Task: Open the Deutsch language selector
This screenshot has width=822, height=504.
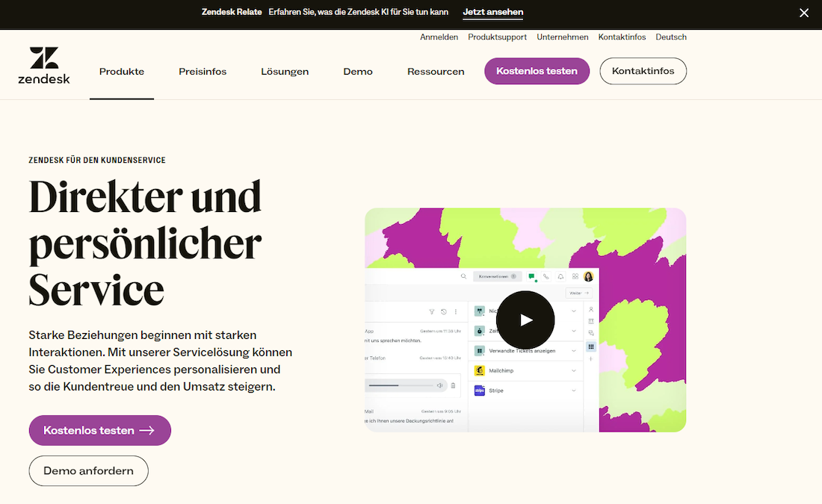Action: pos(671,37)
